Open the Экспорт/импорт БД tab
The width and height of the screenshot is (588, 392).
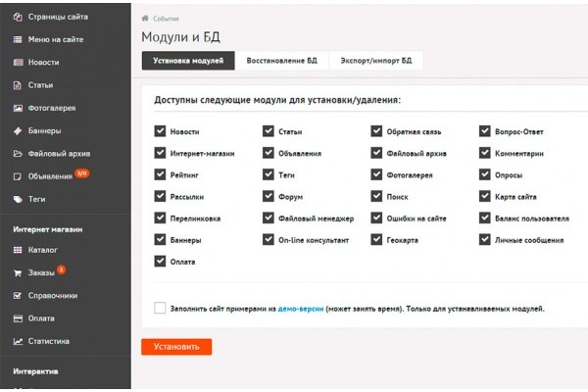[x=376, y=61]
